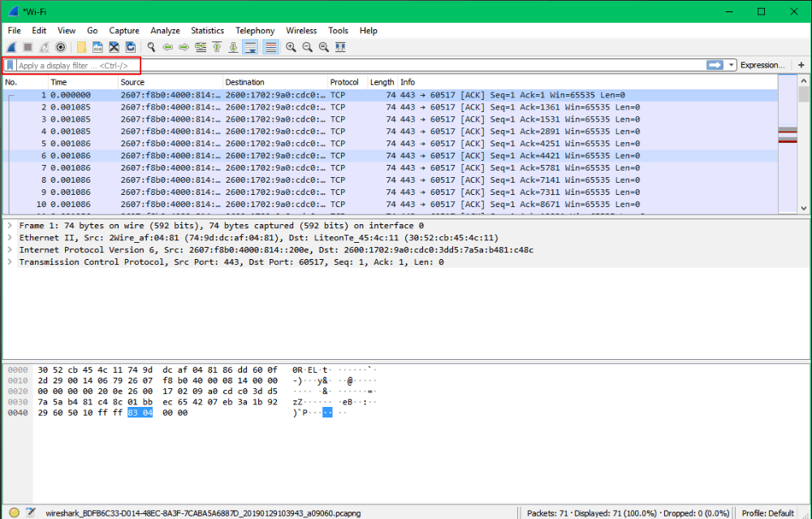The width and height of the screenshot is (812, 519).
Task: Toggle packet list colorization
Action: [270, 47]
